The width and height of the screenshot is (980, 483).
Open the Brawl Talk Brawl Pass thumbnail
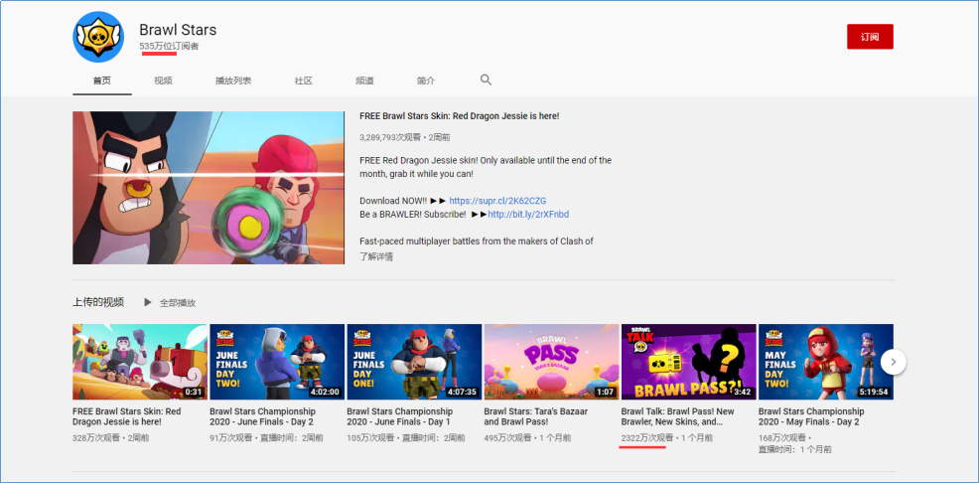click(x=688, y=362)
